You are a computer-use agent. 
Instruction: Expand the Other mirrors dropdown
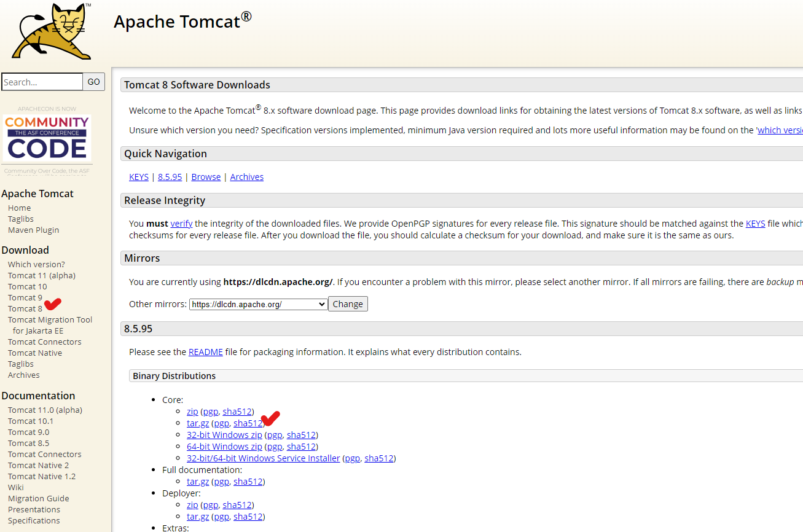point(258,304)
